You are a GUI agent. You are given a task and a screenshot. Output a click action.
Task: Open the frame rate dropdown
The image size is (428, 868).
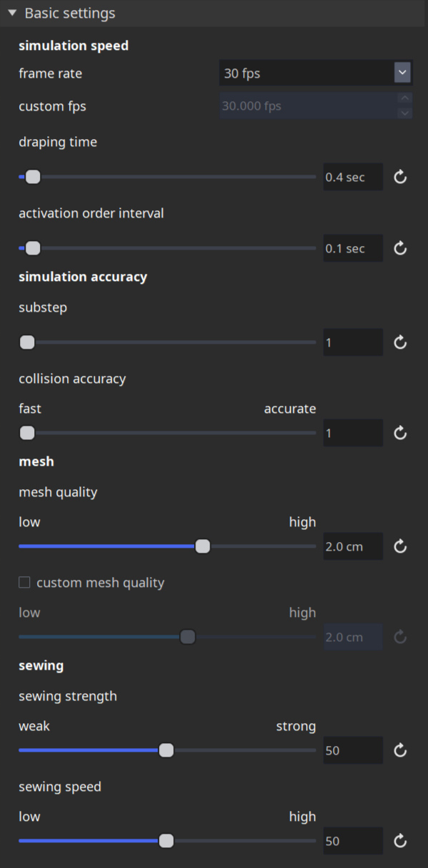315,73
